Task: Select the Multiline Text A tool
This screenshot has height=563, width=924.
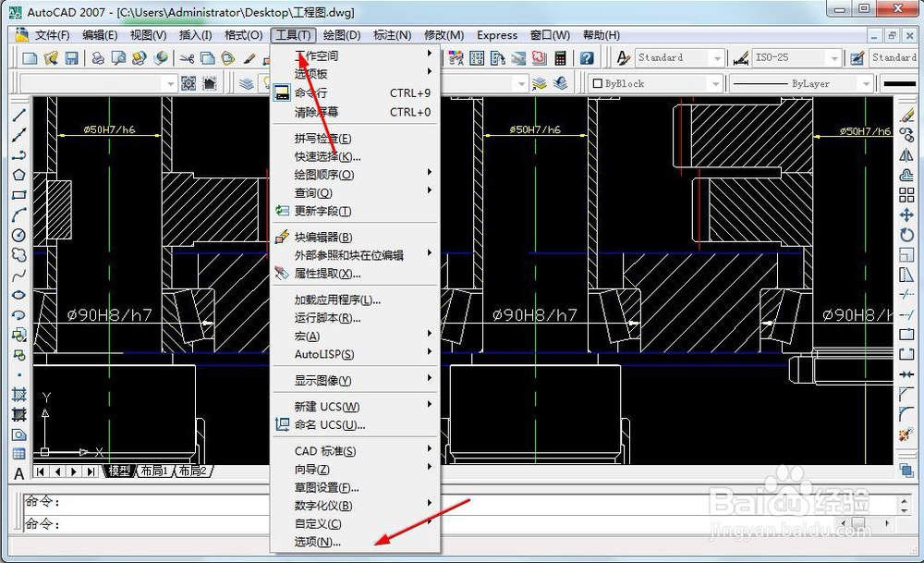Action: click(18, 473)
